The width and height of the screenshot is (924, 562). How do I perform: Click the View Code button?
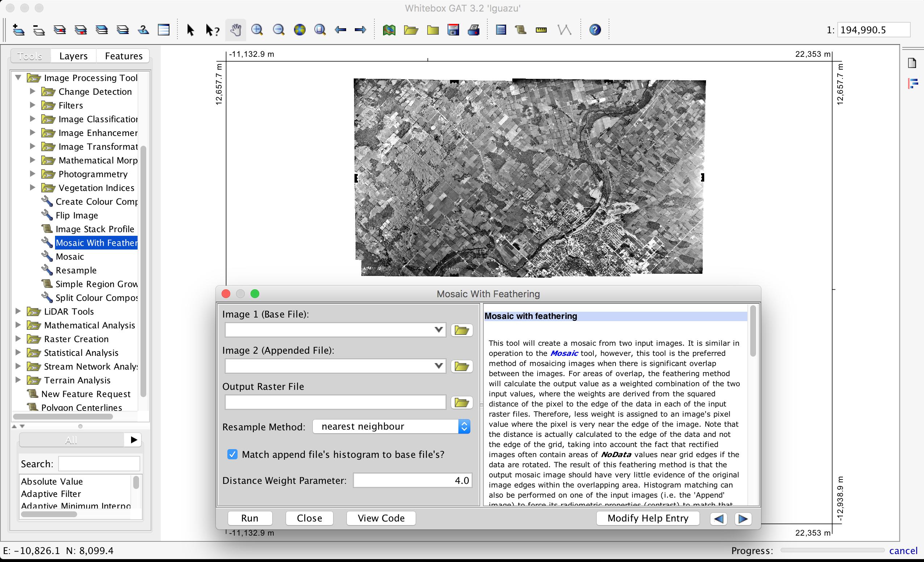(382, 517)
